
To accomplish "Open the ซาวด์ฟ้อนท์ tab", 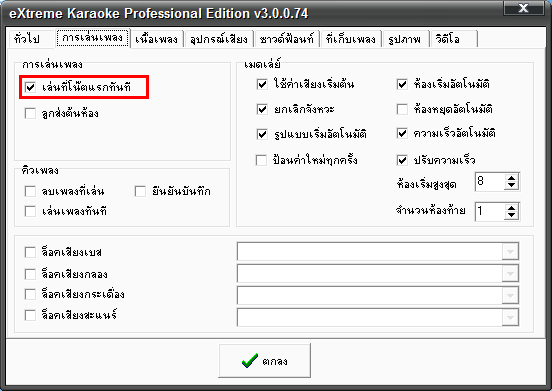I will (286, 39).
